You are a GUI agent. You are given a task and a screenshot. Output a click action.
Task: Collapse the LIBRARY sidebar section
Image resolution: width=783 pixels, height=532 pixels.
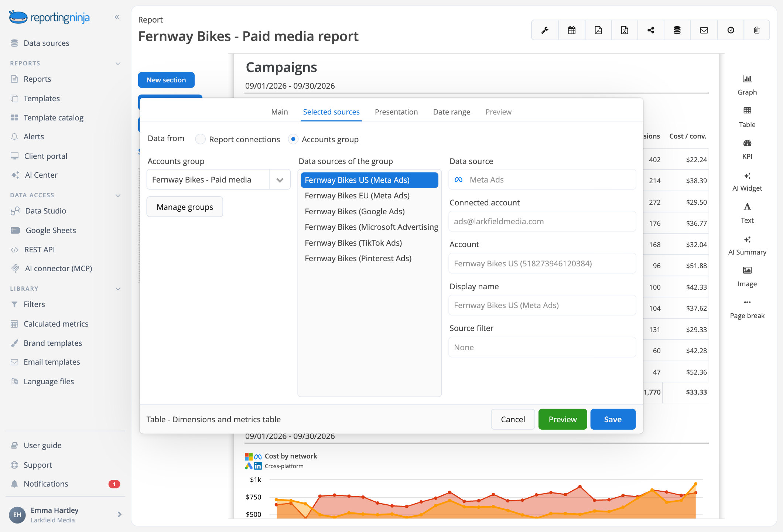coord(118,289)
